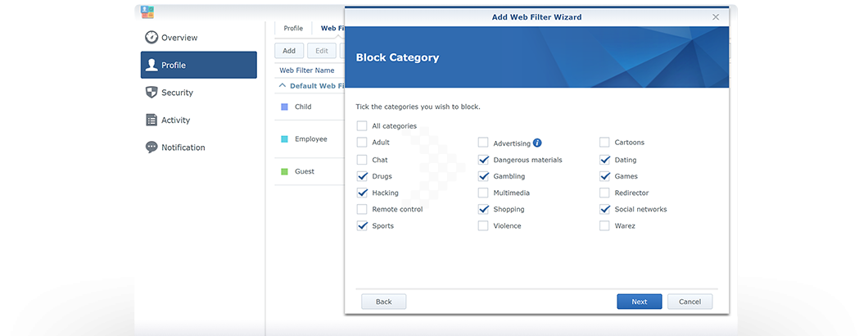This screenshot has height=336, width=868.
Task: Cancel the web filter wizard
Action: coord(689,302)
